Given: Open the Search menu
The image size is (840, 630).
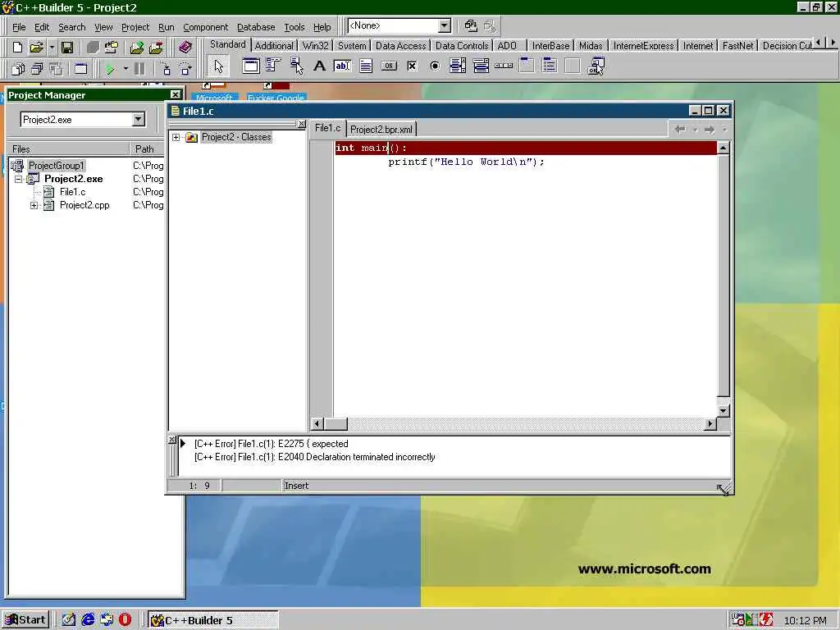Looking at the screenshot, I should (x=72, y=27).
